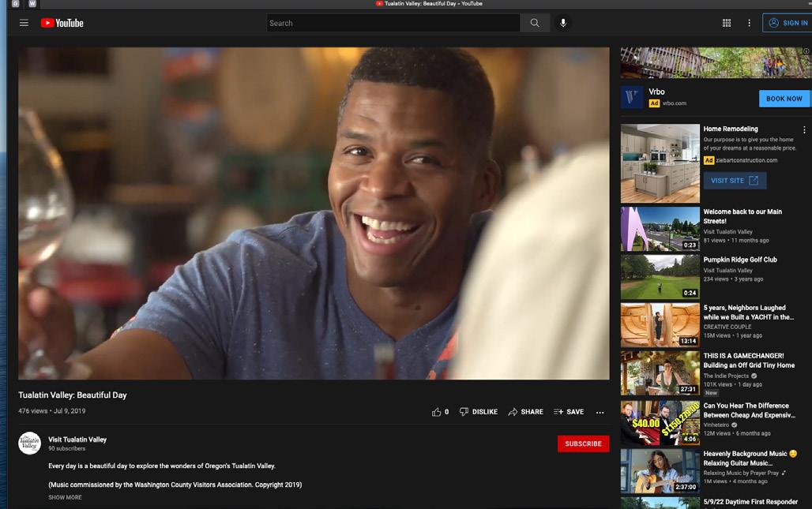This screenshot has height=509, width=812.
Task: Open the header settings three-dot menu
Action: click(749, 23)
